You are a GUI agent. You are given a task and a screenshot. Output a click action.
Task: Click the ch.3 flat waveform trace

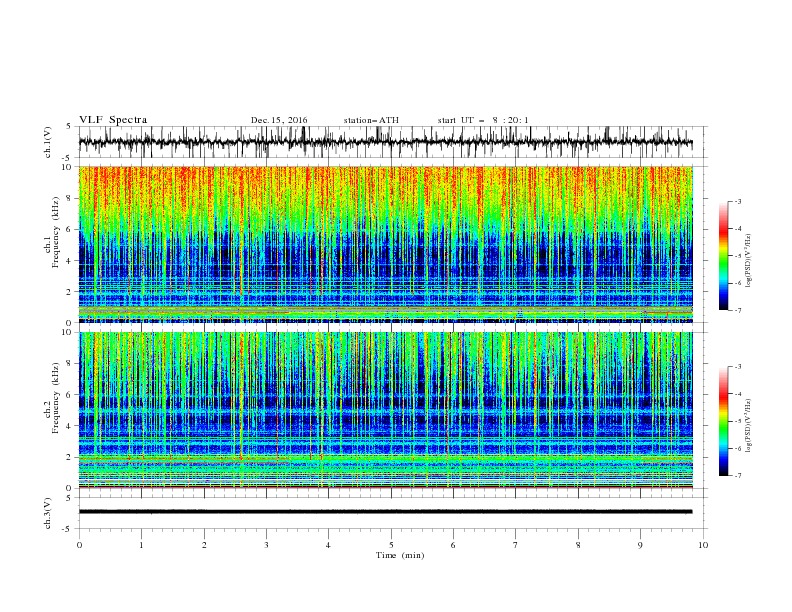tap(385, 512)
